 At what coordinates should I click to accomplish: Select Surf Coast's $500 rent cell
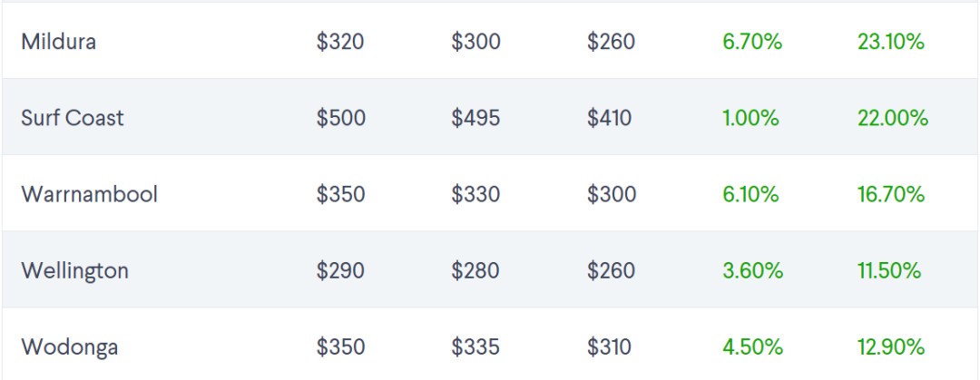click(x=341, y=118)
